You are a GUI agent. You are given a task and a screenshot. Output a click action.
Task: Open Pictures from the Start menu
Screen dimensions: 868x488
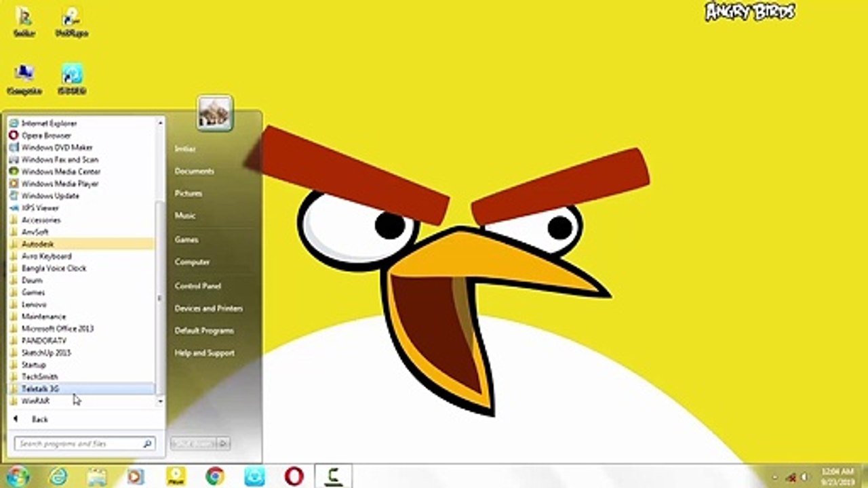189,194
